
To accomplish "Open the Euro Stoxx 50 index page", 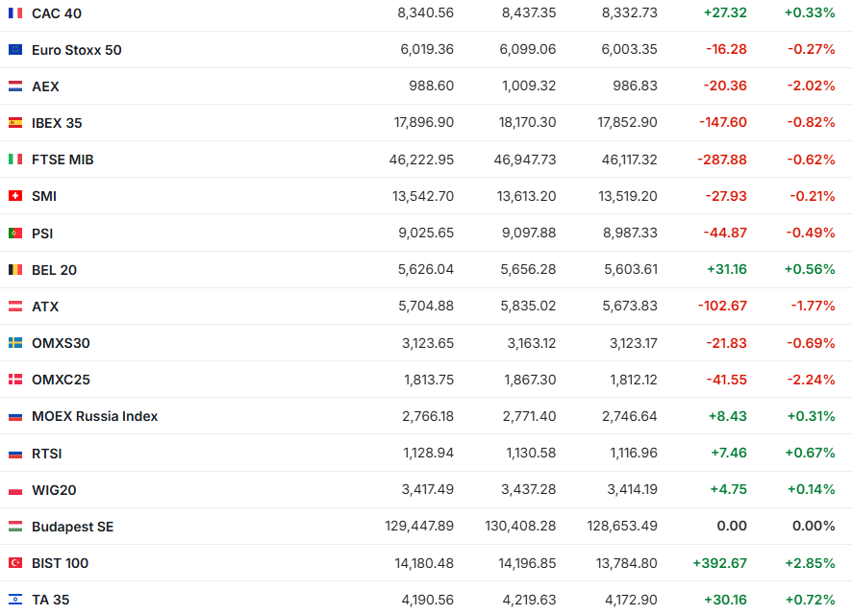I will (x=76, y=50).
